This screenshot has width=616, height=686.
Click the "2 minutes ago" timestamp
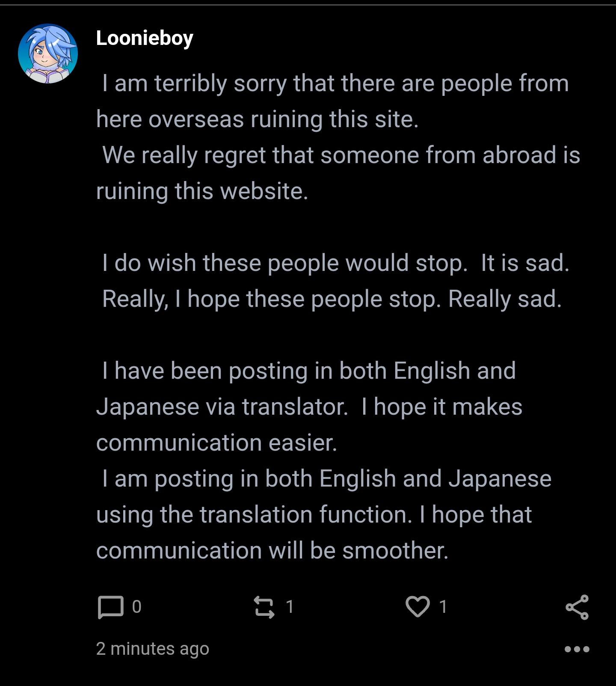152,649
